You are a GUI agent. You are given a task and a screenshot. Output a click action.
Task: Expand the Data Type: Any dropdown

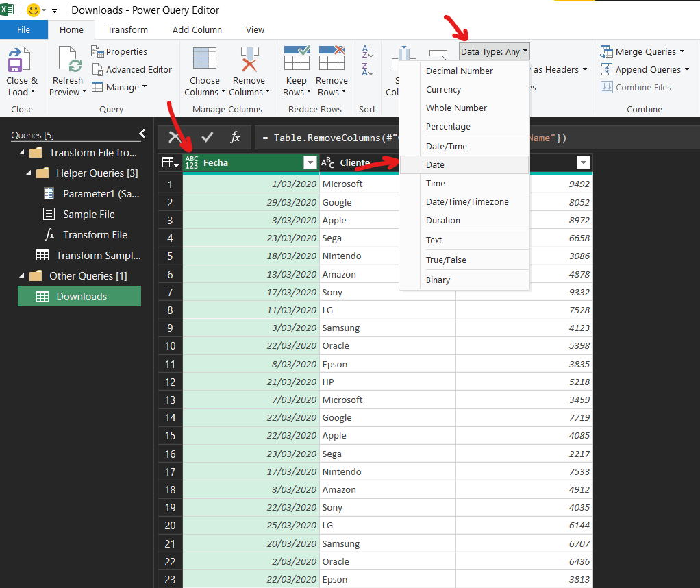[x=494, y=51]
